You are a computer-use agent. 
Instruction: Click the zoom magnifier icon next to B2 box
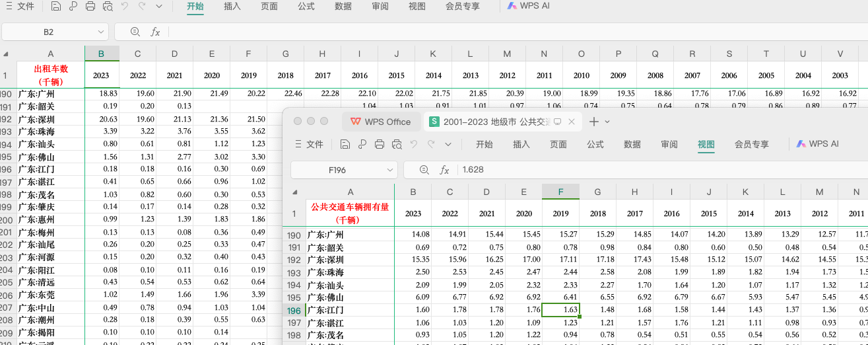[135, 32]
